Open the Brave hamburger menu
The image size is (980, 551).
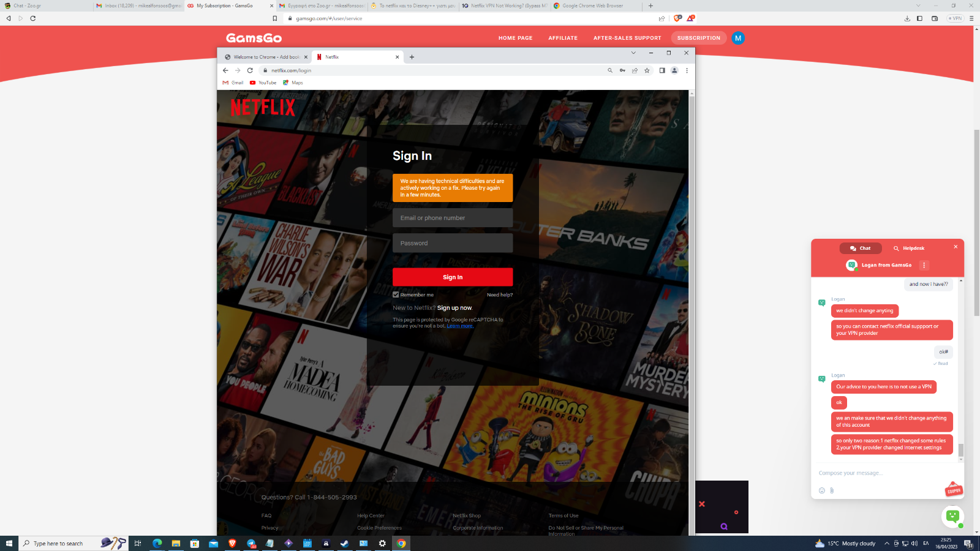click(x=971, y=18)
